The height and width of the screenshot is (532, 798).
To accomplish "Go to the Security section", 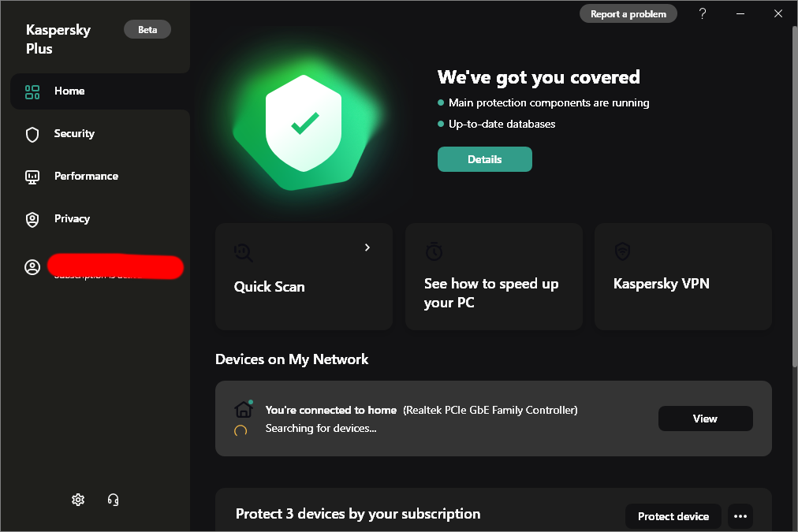I will point(74,134).
